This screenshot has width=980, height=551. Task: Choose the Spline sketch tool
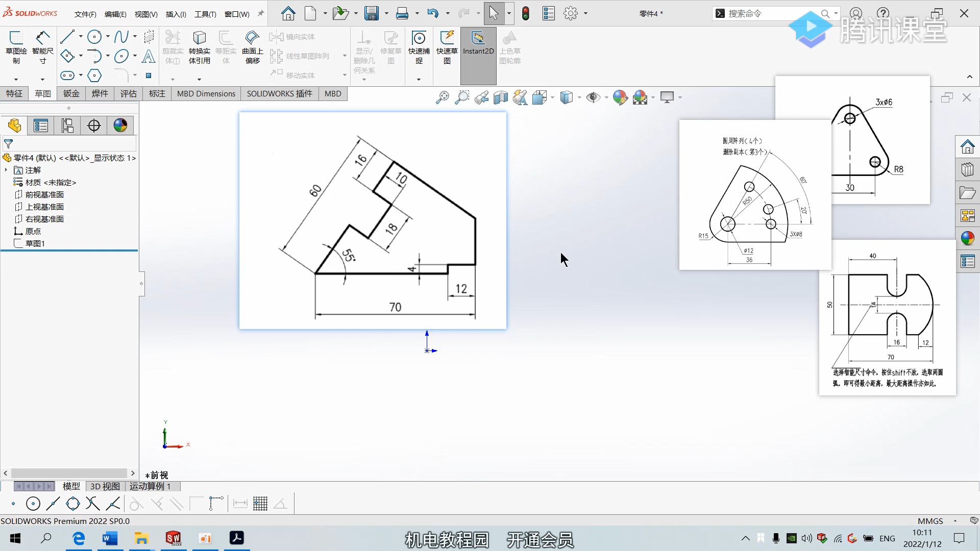[x=121, y=37]
